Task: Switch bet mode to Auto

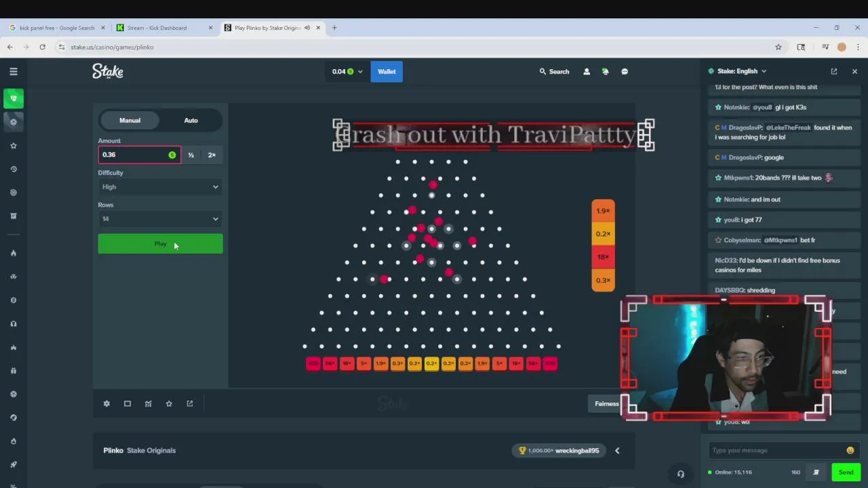Action: (191, 120)
